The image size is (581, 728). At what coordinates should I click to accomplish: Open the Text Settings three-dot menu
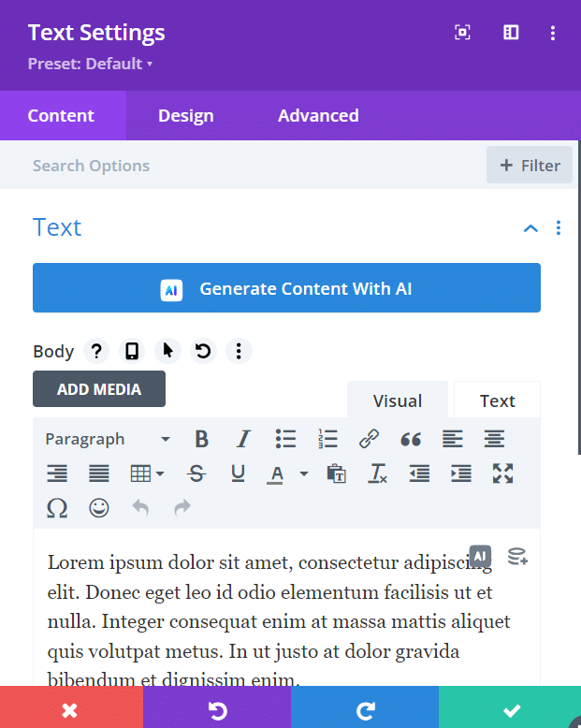pos(552,33)
